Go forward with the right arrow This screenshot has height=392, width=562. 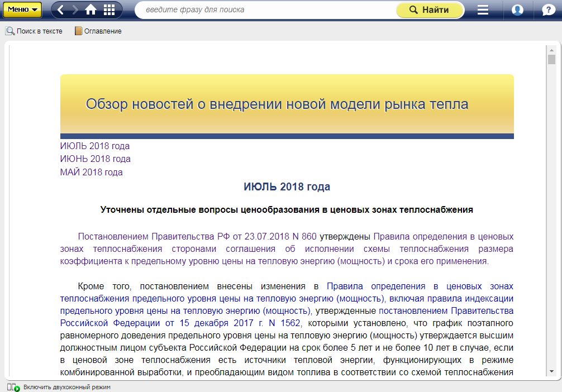pos(75,10)
